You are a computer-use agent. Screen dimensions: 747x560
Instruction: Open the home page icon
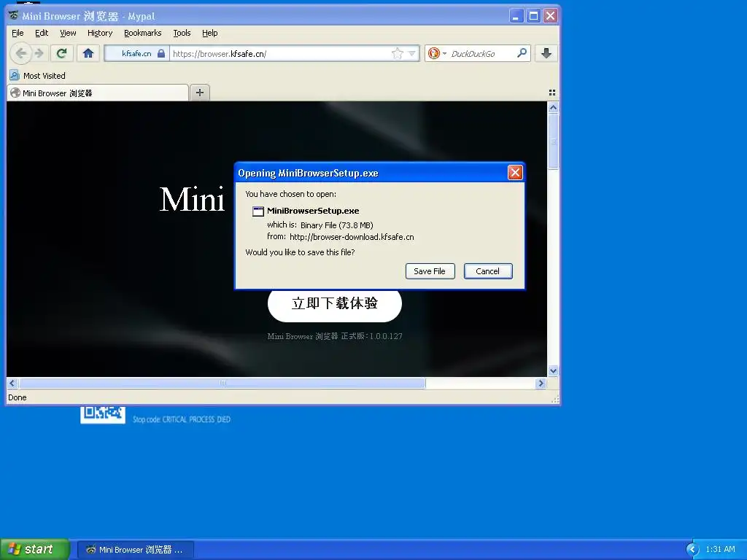pyautogui.click(x=88, y=53)
